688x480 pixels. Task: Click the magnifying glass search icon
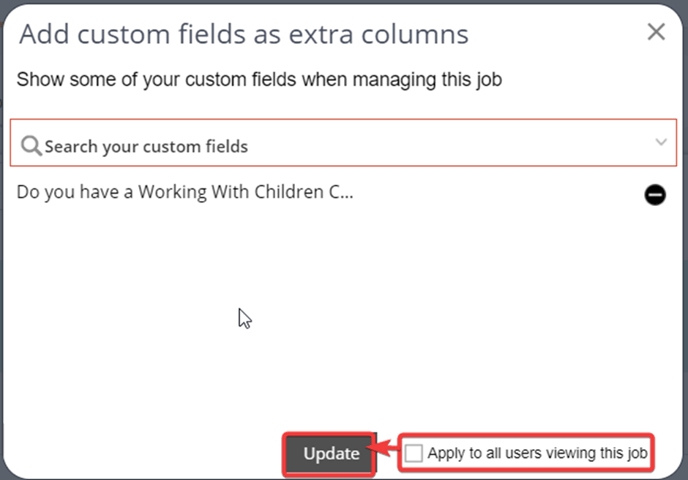31,146
